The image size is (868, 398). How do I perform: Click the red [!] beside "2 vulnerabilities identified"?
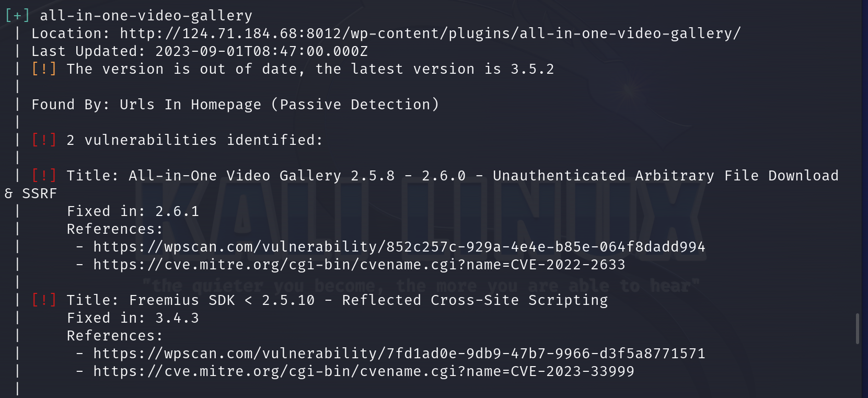pos(44,140)
